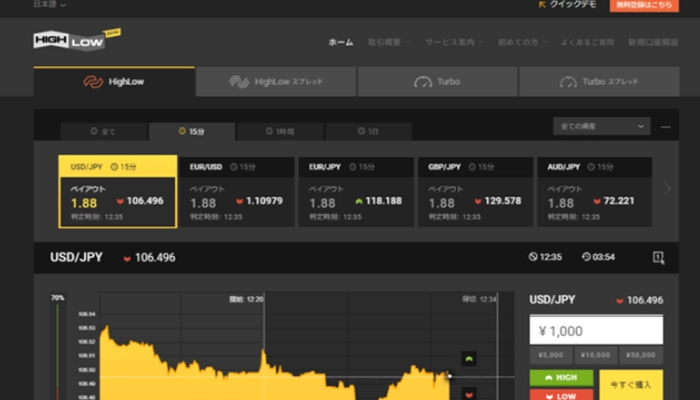Screen dimensions: 700x400
Task: Click the yellow 今すぐ購入 button
Action: click(631, 385)
